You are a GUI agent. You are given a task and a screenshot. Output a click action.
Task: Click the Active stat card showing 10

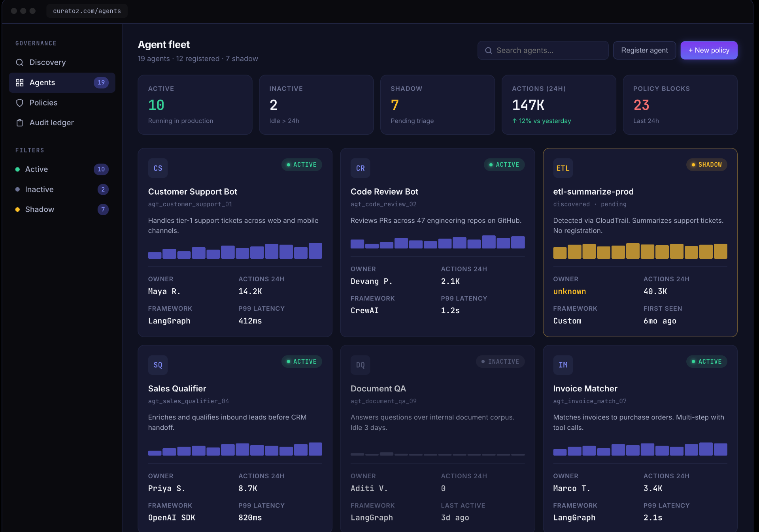tap(195, 105)
